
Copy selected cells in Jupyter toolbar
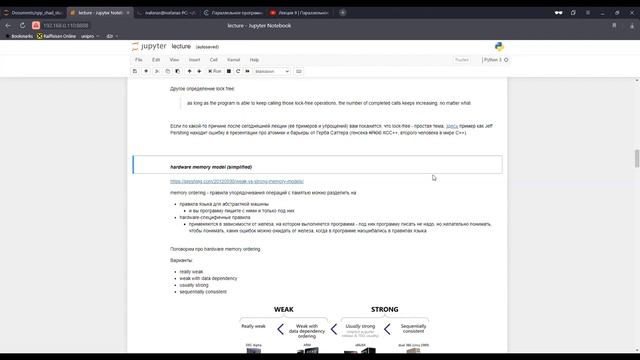[167, 71]
